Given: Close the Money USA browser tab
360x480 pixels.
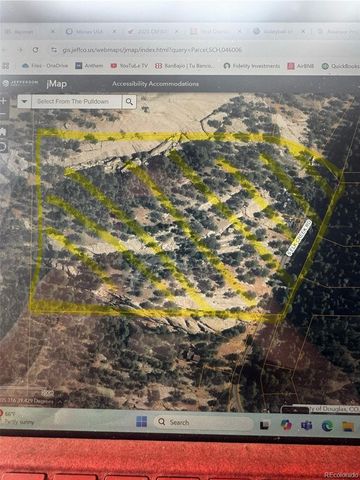Looking at the screenshot, I should [x=114, y=31].
